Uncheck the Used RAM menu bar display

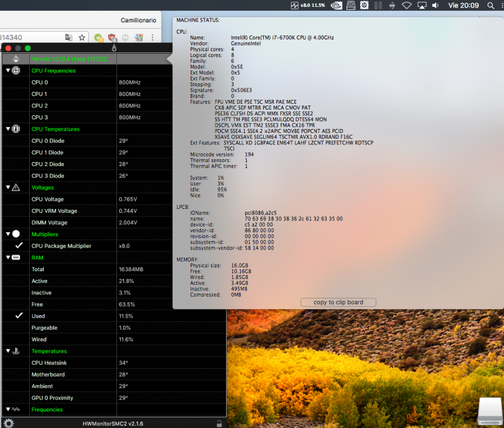pyautogui.click(x=19, y=316)
